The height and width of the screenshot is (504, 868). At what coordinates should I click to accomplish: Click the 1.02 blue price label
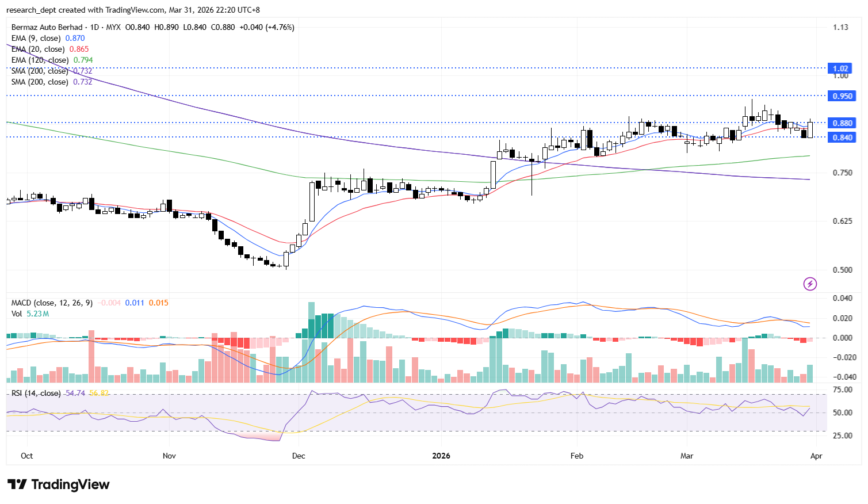click(840, 68)
